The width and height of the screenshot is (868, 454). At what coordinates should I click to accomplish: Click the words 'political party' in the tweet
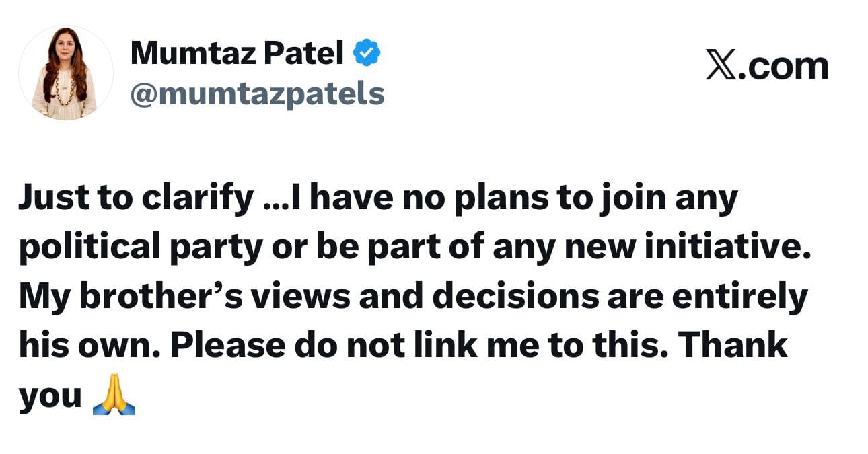coord(141,248)
